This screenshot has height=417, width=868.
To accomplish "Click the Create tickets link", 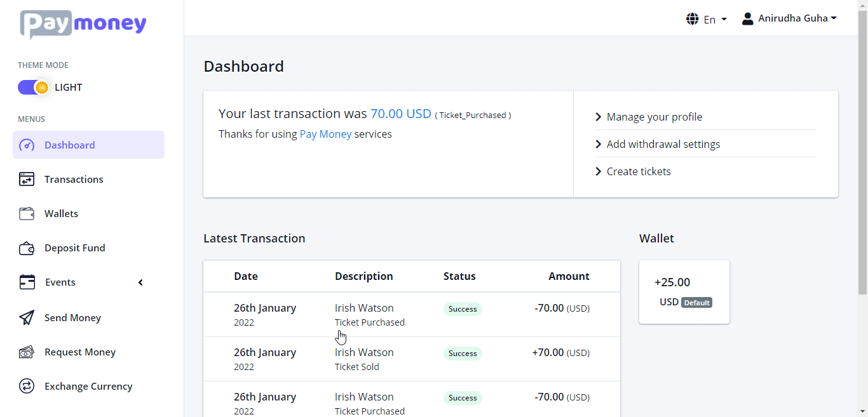I will [638, 171].
